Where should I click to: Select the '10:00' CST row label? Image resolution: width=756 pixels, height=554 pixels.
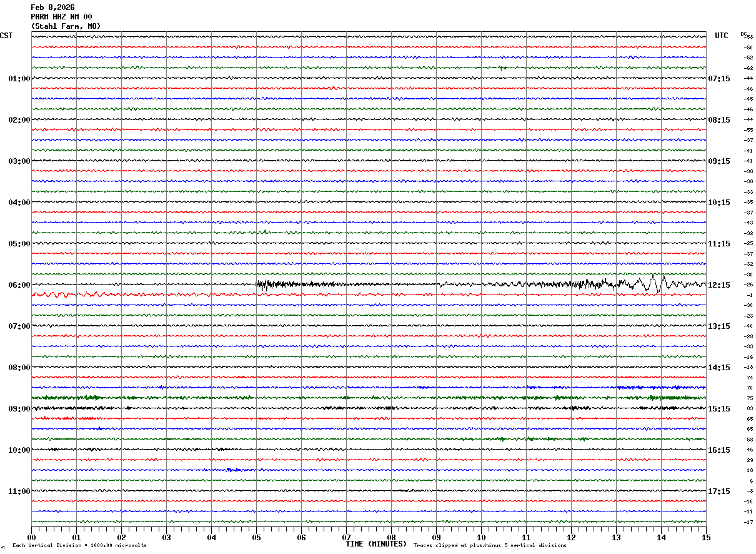click(x=19, y=450)
